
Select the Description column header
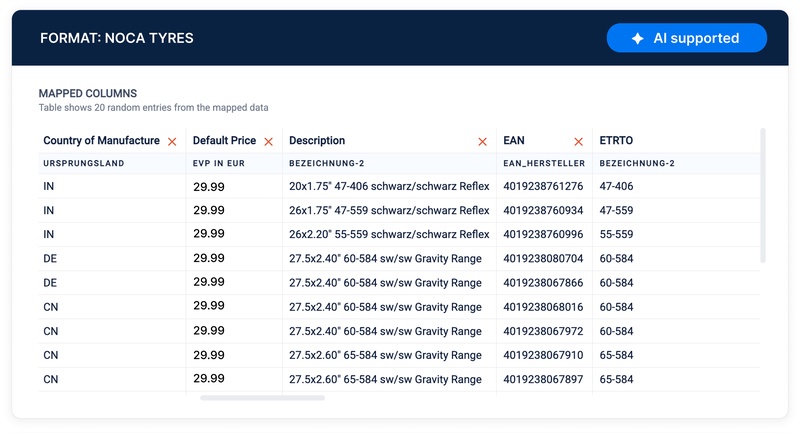point(317,141)
